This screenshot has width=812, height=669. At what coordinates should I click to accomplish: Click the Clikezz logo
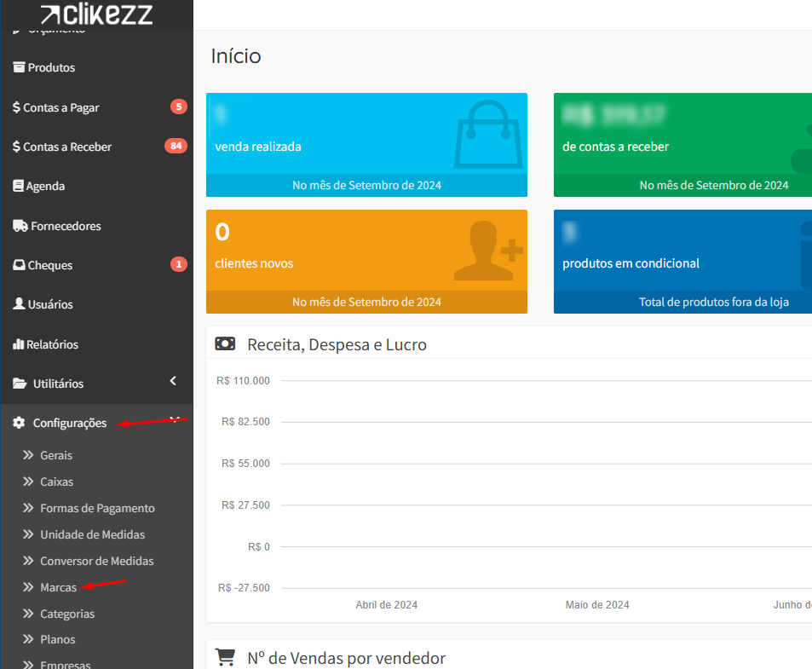coord(96,14)
